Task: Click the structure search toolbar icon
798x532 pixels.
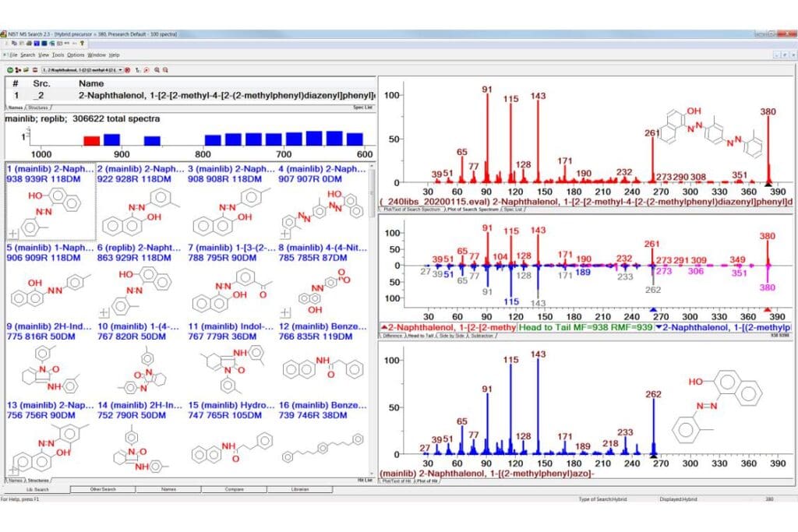Action: point(18,70)
